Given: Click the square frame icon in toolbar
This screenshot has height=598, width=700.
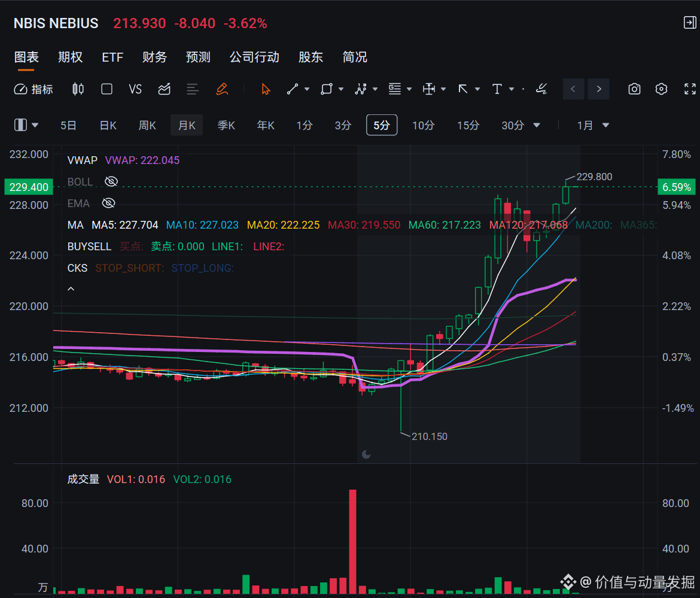Looking at the screenshot, I should (106, 89).
